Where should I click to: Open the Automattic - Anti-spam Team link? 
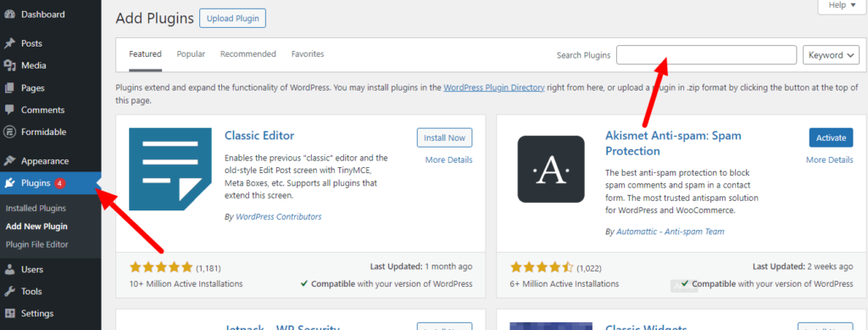click(x=670, y=232)
